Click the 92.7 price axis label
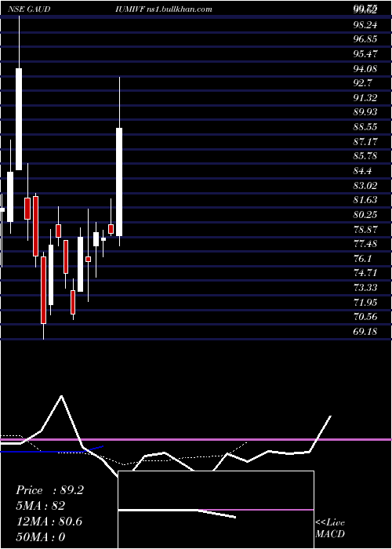The width and height of the screenshot is (392, 549). [362, 83]
